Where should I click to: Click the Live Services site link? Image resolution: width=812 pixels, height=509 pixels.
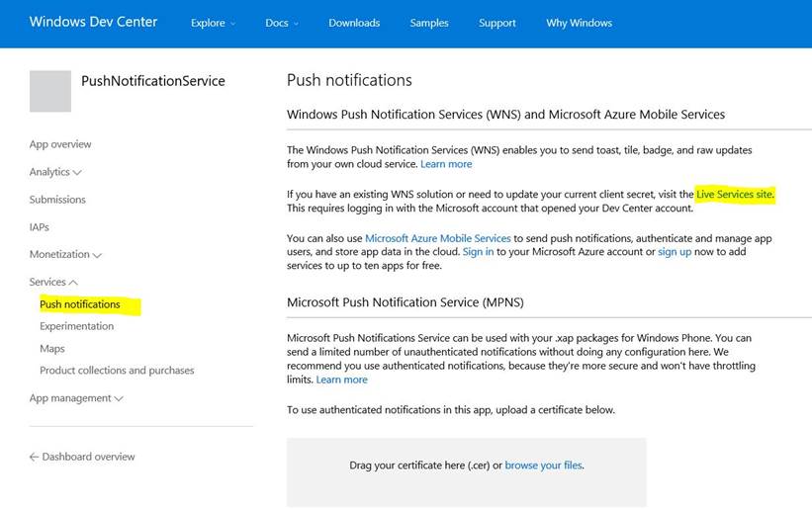tap(735, 195)
